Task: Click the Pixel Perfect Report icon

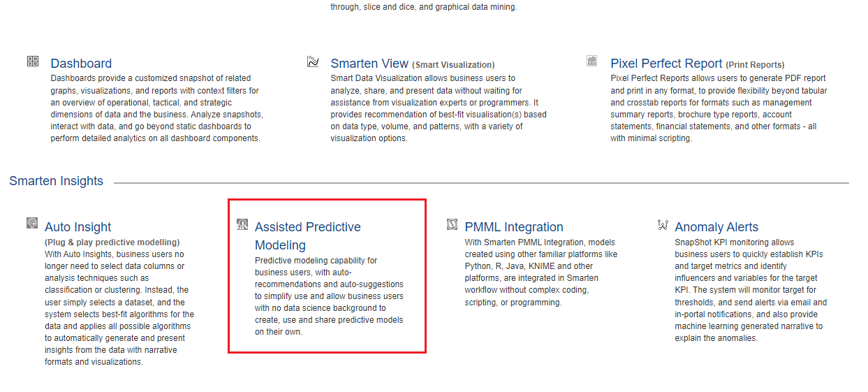Action: pyautogui.click(x=592, y=61)
